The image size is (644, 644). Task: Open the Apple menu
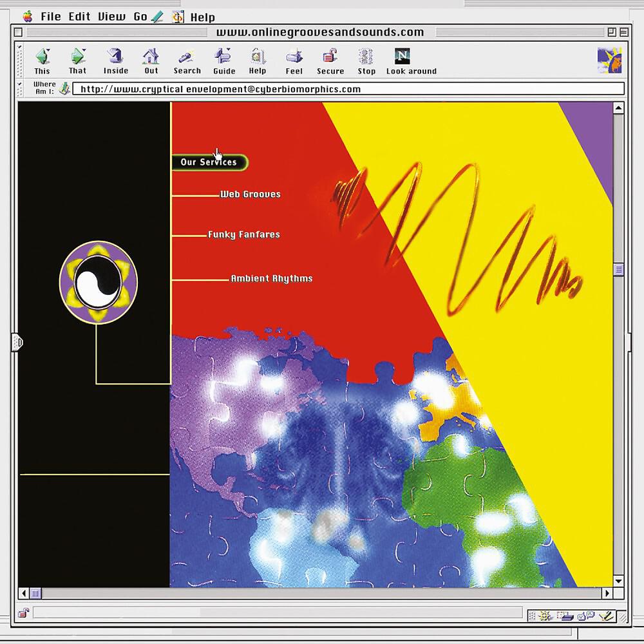point(28,17)
